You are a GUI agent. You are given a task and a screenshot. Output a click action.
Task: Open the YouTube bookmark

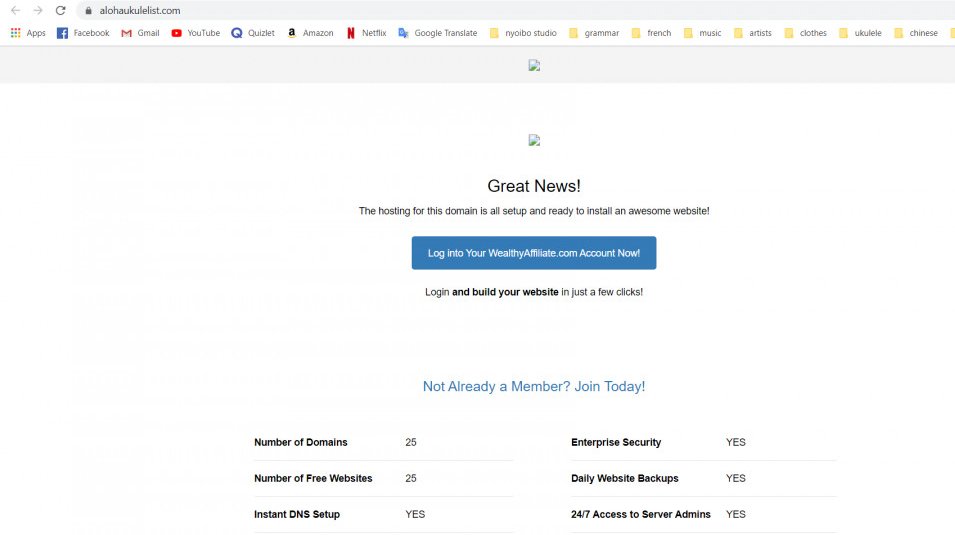196,33
